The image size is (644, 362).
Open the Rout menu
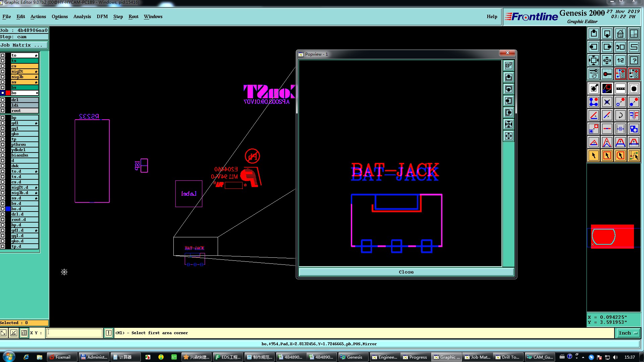(133, 16)
